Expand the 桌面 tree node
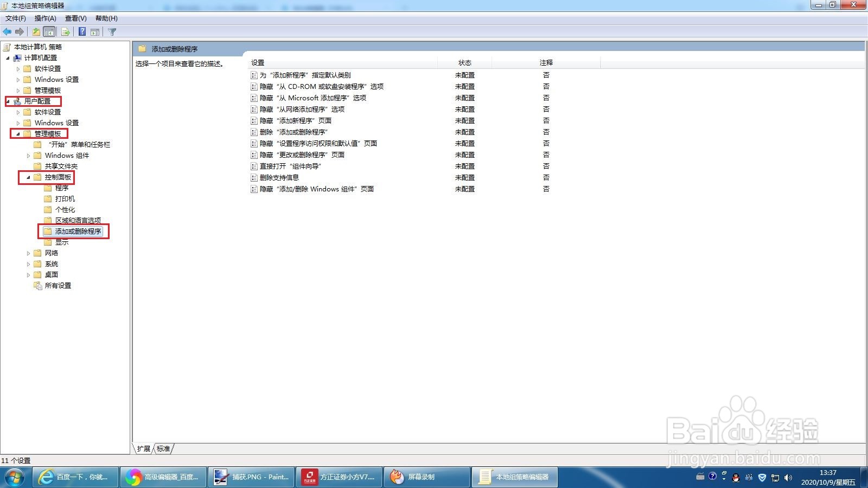The image size is (868, 488). [x=28, y=275]
